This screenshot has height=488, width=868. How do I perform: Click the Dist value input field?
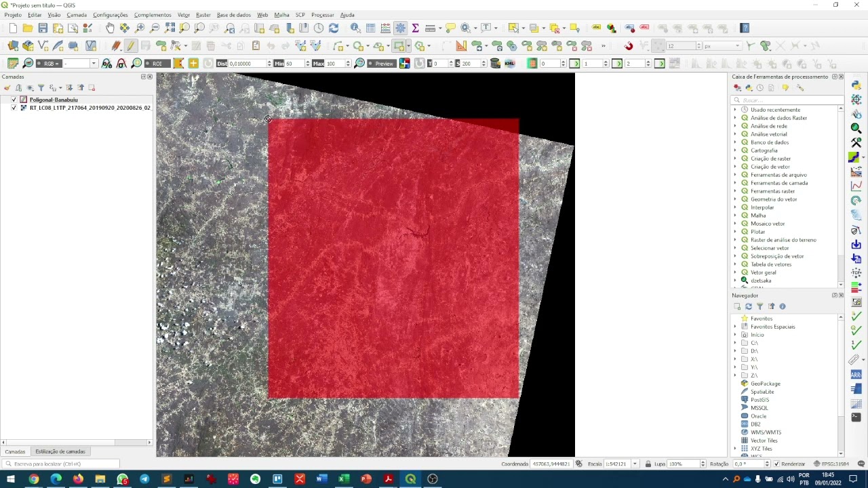coord(249,63)
